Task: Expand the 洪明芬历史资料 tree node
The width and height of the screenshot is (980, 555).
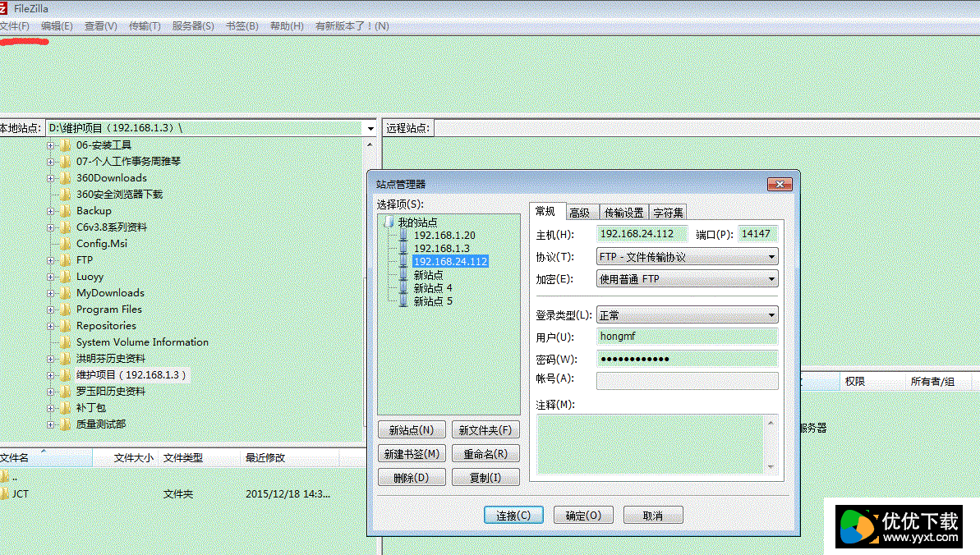Action: [51, 359]
